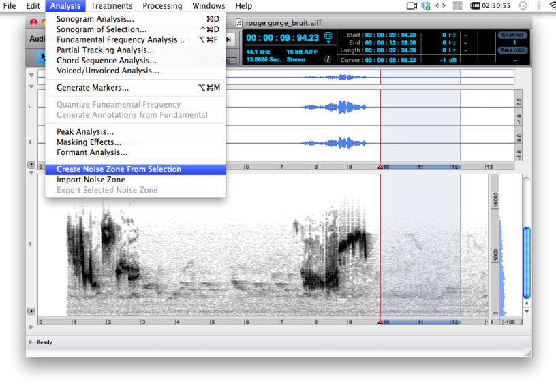The height and width of the screenshot is (392, 556).
Task: Choose Sonogram of Selection…
Action: point(136,29)
